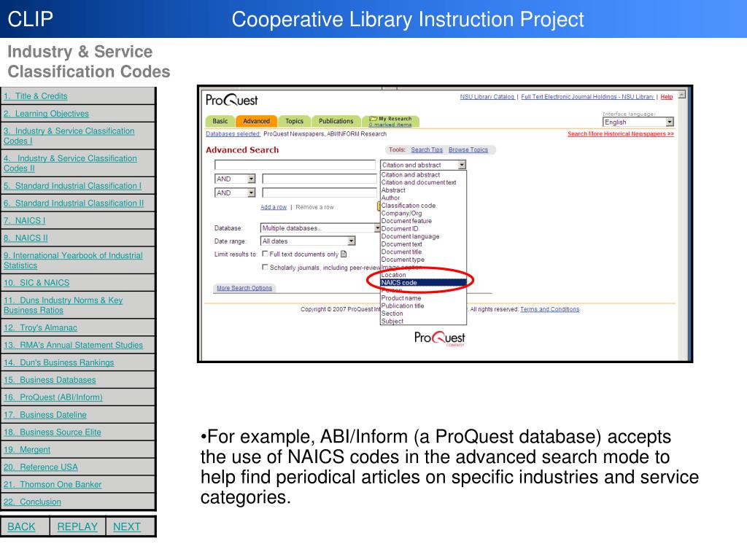Switch to the Basic search tab
Viewport: 747px width, 560px height.
pos(220,122)
